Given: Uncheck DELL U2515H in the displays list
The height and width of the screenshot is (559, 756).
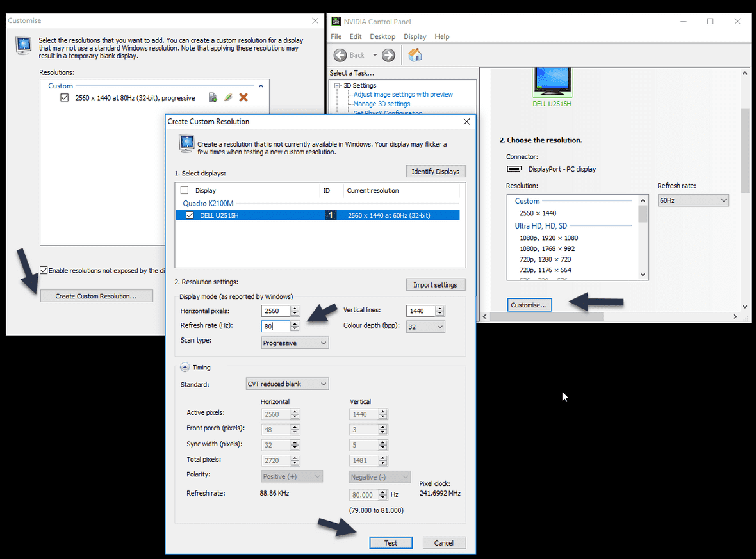Looking at the screenshot, I should click(x=189, y=215).
